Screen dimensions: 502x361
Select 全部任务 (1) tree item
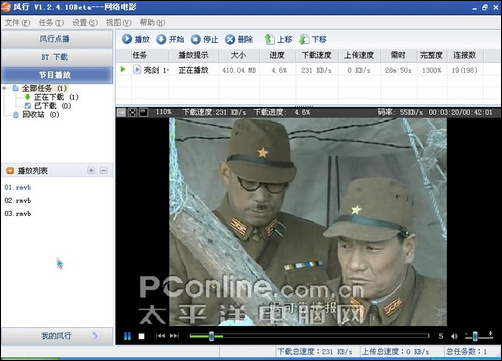coord(44,88)
